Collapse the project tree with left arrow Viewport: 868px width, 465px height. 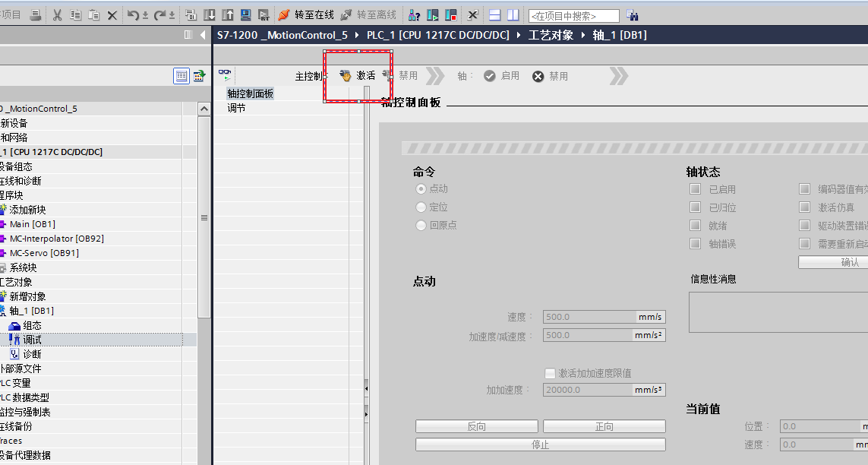(x=203, y=35)
